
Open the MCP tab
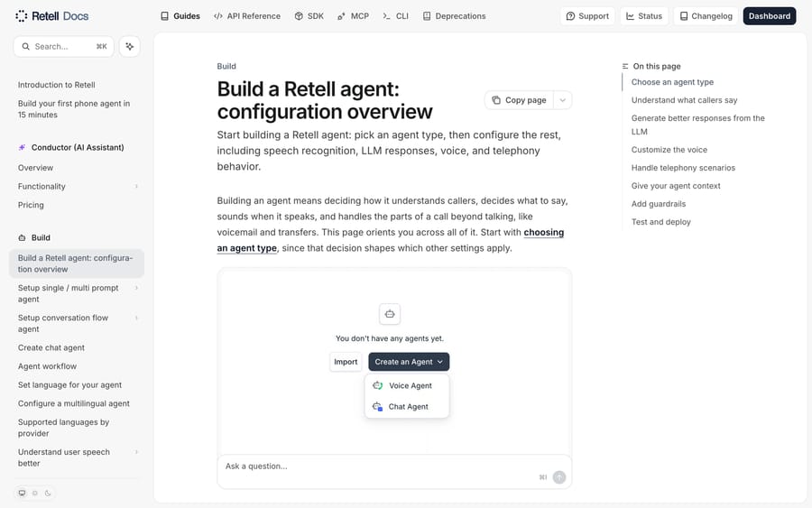click(x=353, y=16)
